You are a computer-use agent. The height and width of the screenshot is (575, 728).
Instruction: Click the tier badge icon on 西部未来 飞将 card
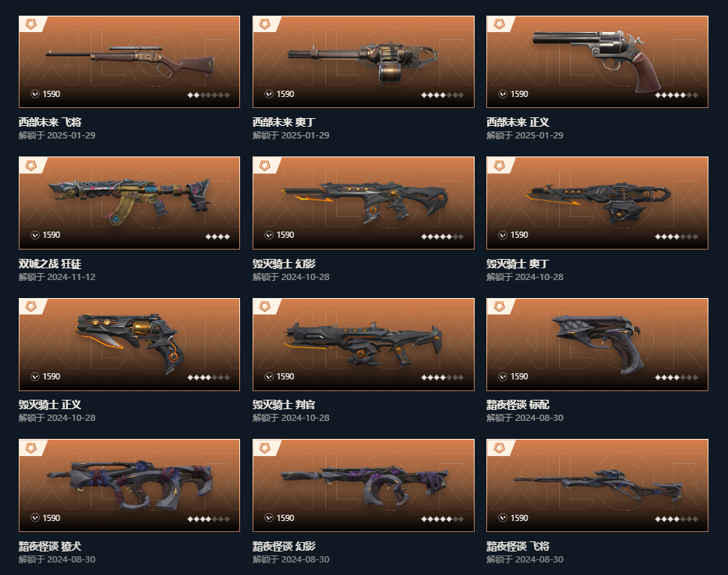pyautogui.click(x=31, y=24)
